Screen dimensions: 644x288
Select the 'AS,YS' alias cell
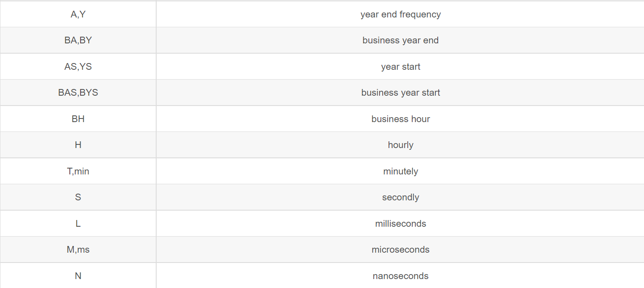pos(78,67)
